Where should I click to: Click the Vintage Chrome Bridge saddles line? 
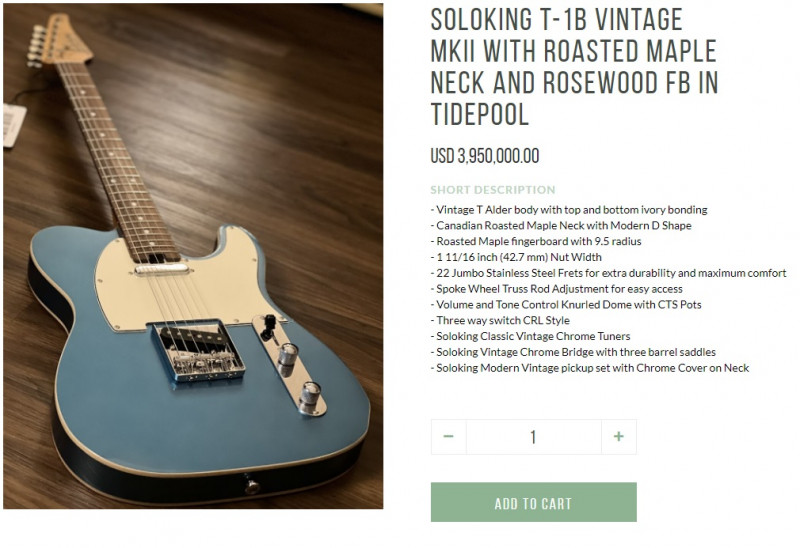pyautogui.click(x=573, y=352)
